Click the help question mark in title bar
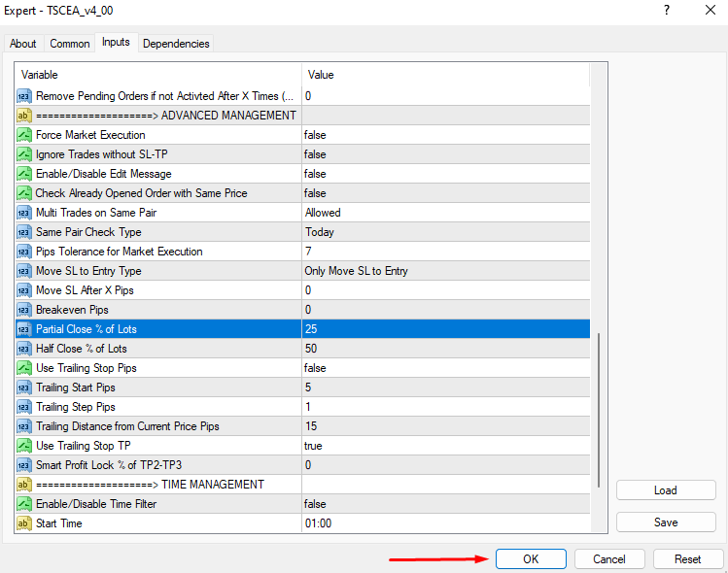The image size is (728, 573). point(666,10)
